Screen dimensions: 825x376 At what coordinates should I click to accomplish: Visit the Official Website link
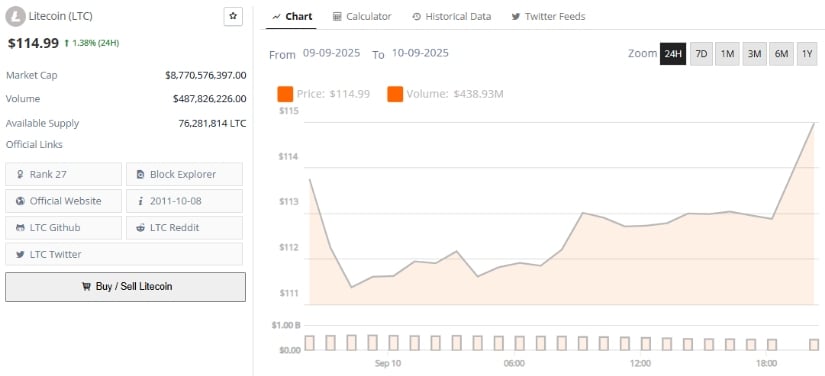click(64, 201)
